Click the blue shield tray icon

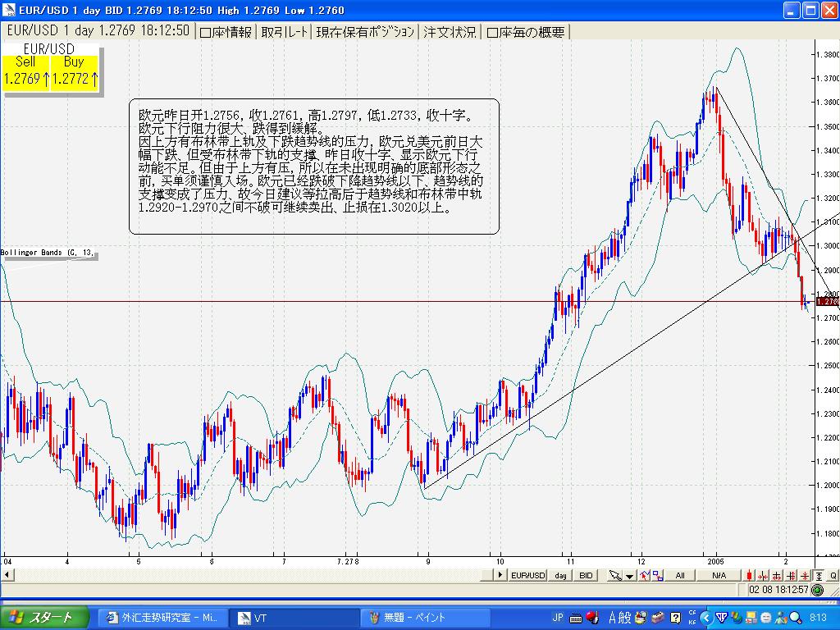[x=722, y=617]
